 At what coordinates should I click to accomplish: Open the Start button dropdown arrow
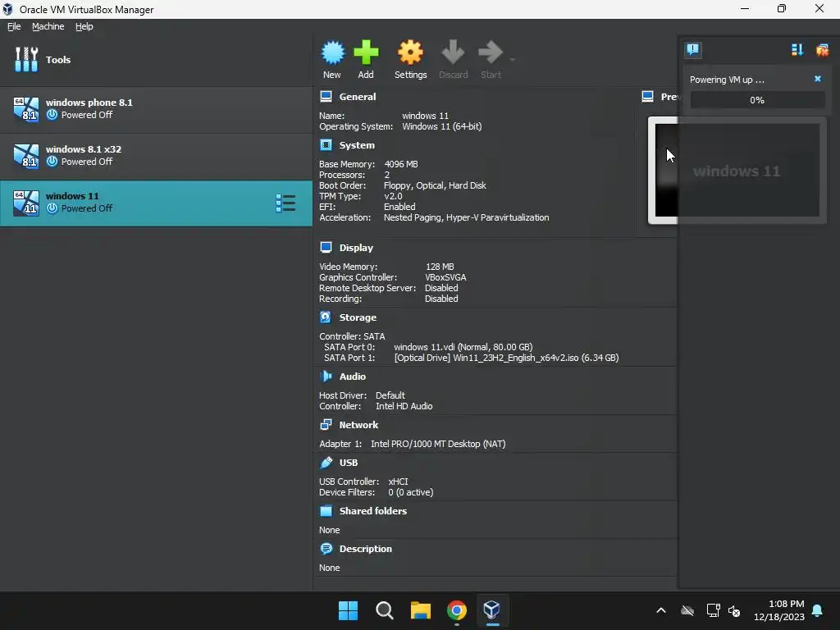[x=512, y=59]
